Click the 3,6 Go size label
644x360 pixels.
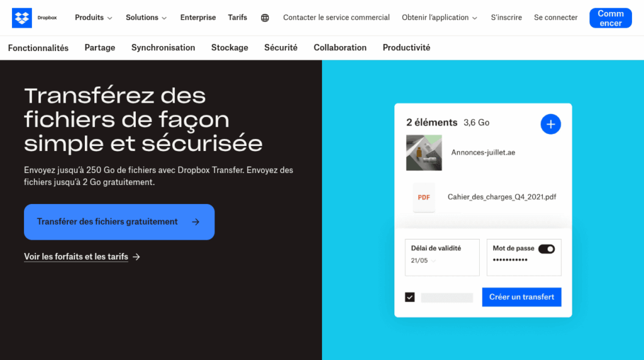(477, 123)
